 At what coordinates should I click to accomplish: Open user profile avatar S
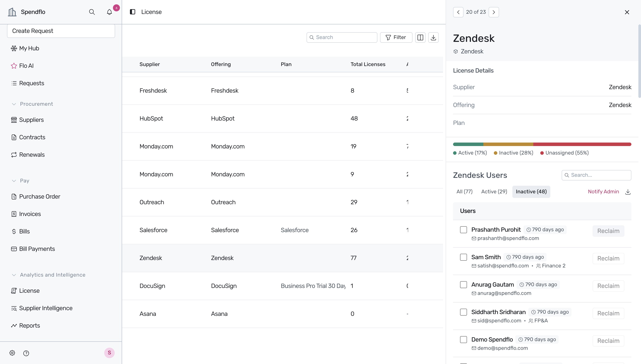(x=109, y=353)
